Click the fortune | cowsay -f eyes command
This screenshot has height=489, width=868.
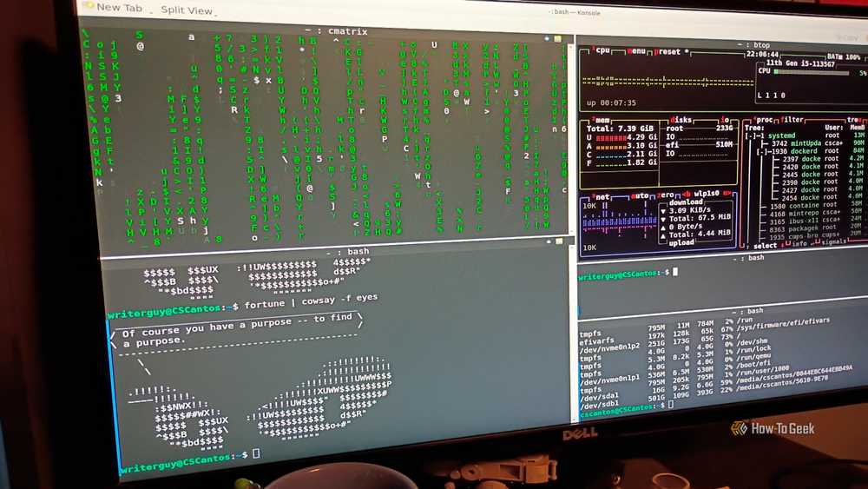point(311,301)
